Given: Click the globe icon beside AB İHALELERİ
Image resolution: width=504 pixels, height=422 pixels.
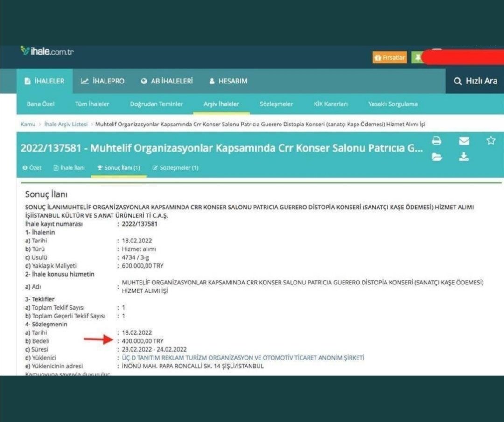Looking at the screenshot, I should [144, 81].
